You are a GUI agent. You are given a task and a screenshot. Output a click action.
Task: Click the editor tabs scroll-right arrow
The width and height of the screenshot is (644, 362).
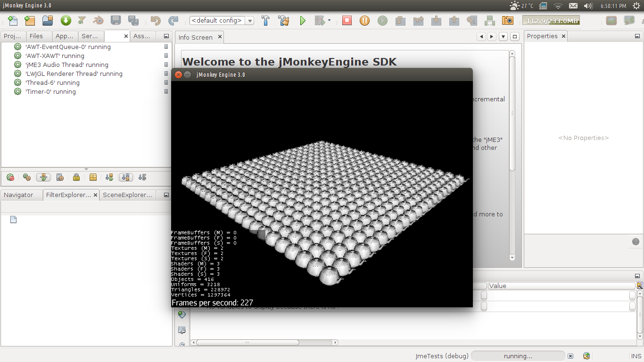(x=492, y=37)
